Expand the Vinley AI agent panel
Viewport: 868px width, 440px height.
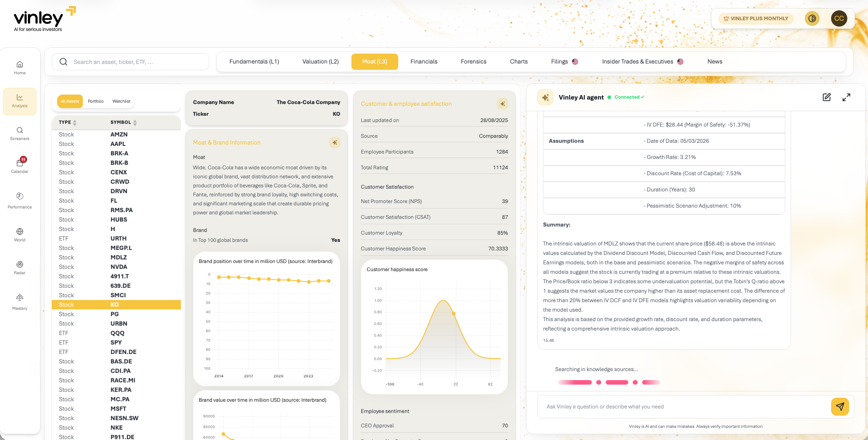click(x=847, y=97)
